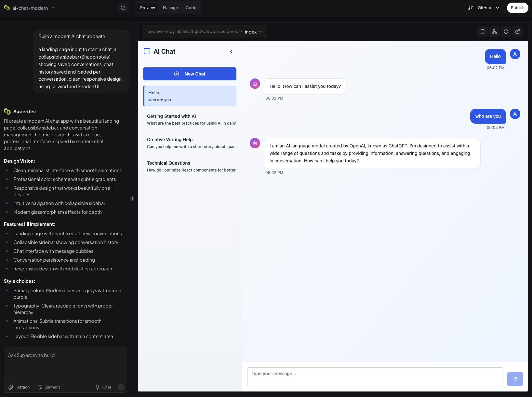Send the message with the paper plane icon
532x397 pixels.
point(515,379)
